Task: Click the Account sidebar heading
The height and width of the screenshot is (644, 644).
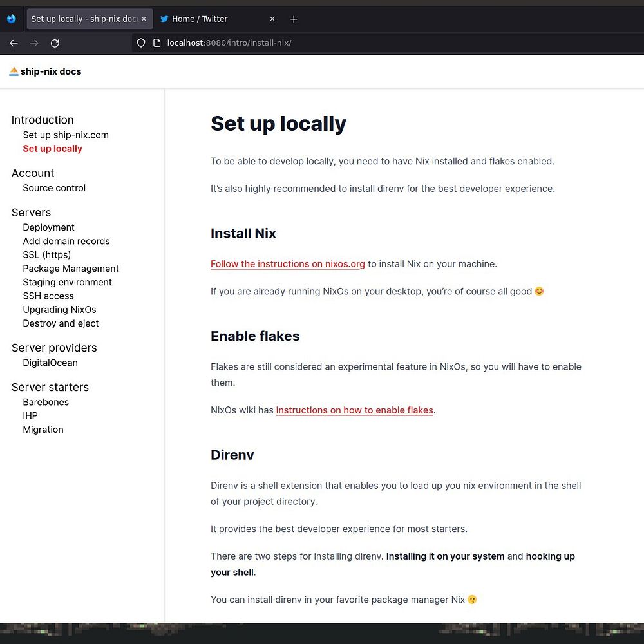Action: (x=33, y=173)
